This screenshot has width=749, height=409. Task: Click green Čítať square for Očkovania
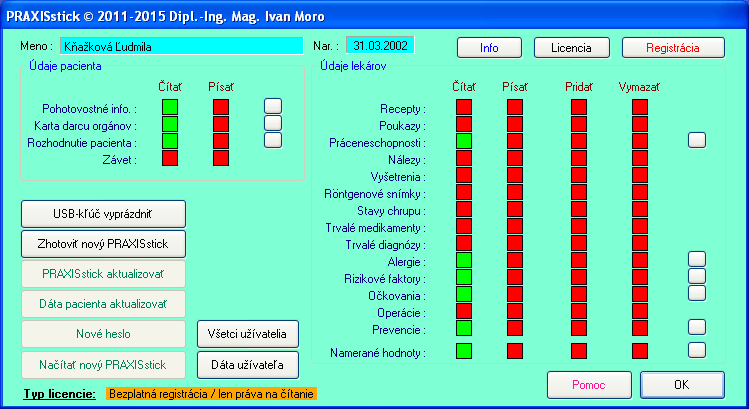(464, 294)
